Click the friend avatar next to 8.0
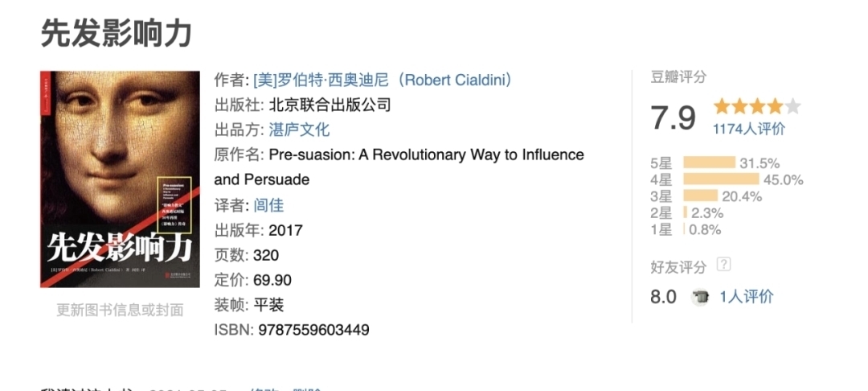 700,297
